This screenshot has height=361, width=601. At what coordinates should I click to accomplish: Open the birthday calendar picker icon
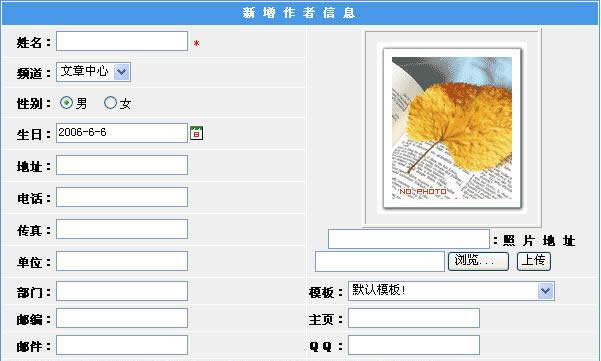tap(197, 133)
